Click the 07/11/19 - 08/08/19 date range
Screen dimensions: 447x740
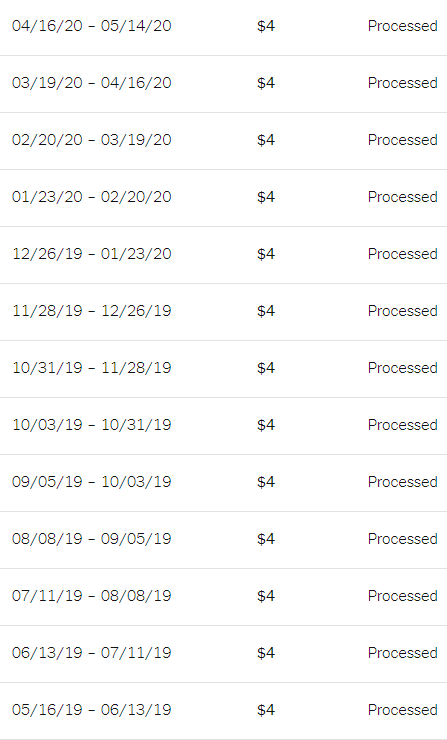[x=92, y=596]
